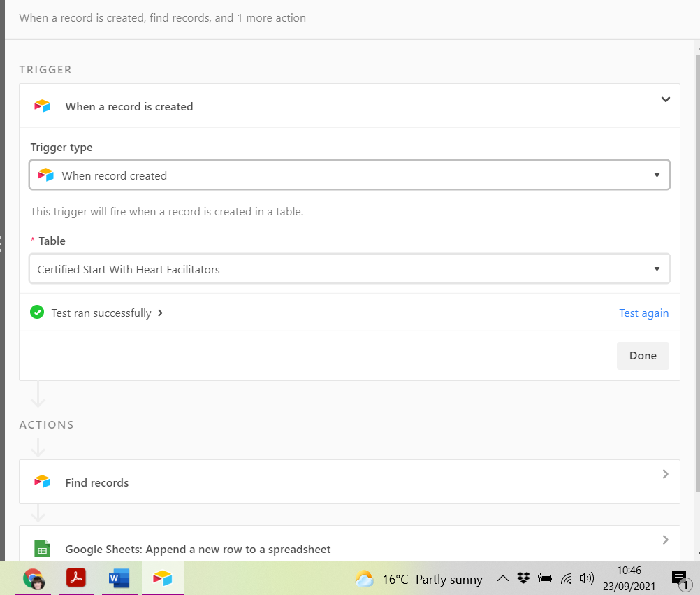The image size is (700, 595).
Task: Click the 'When a record is created' title
Action: point(129,107)
